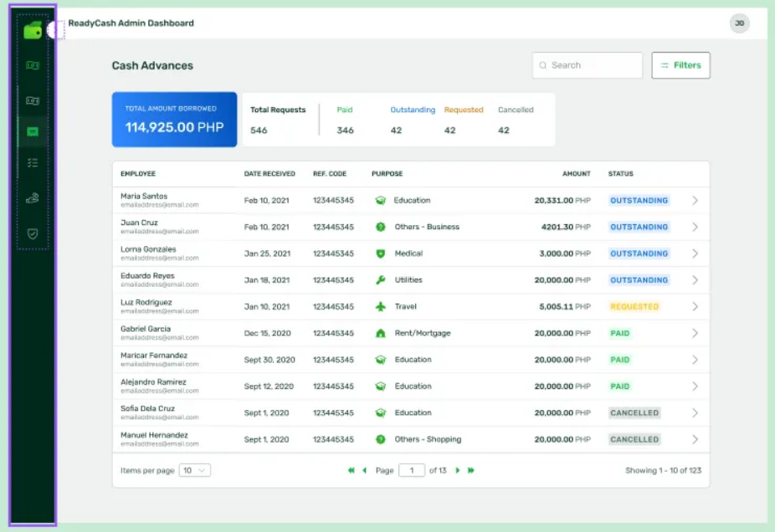The image size is (775, 532).
Task: Click the magnifier icon in Search box
Action: coord(542,65)
